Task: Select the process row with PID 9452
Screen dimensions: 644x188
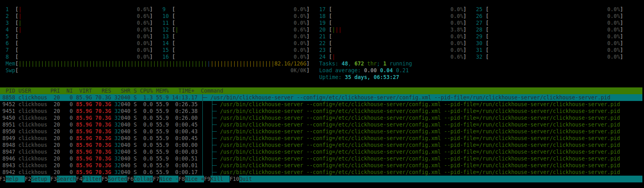Action: point(322,104)
